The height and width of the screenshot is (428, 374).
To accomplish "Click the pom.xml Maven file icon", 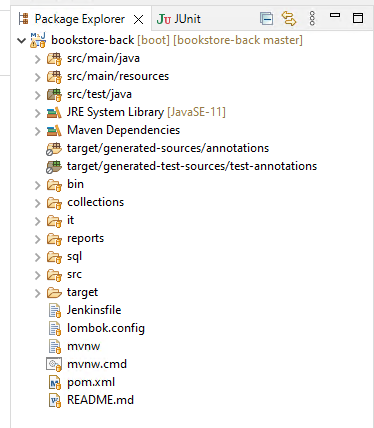I will pos(55,382).
